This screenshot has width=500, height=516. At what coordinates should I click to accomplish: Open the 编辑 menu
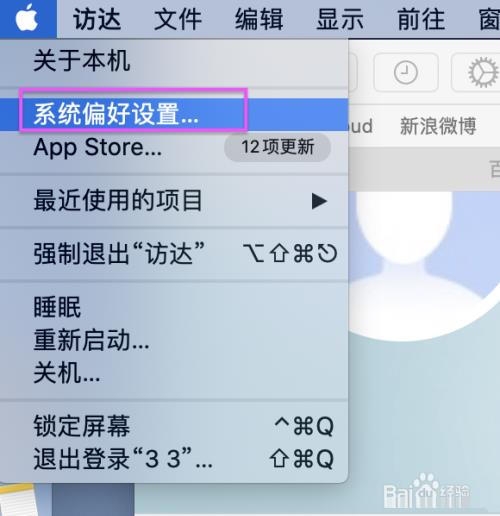pyautogui.click(x=259, y=19)
